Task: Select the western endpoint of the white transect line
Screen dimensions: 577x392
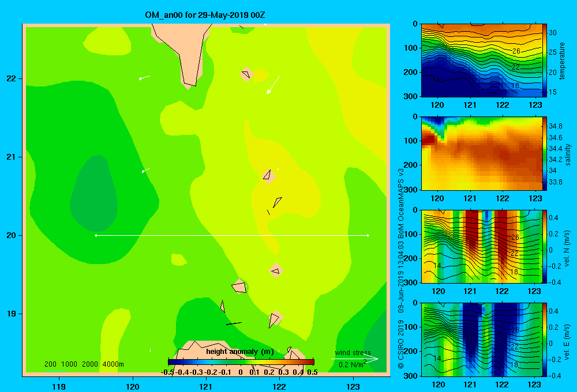Action: coord(96,235)
